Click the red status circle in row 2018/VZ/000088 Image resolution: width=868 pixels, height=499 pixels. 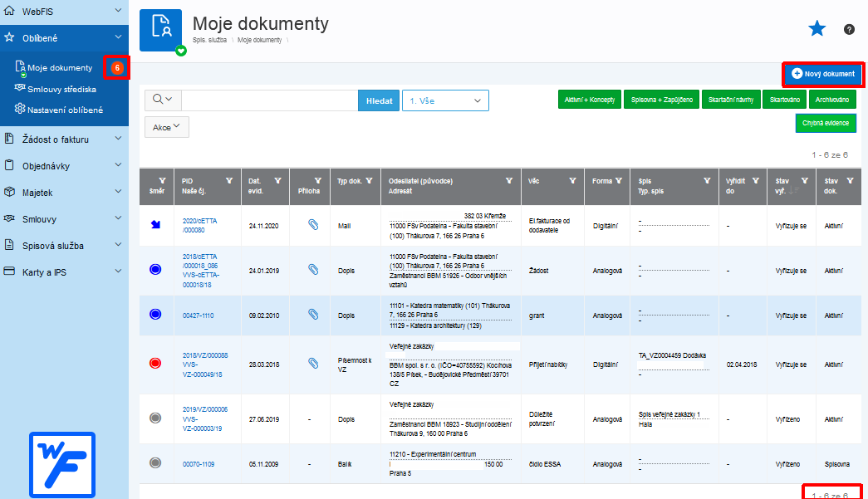tap(155, 364)
